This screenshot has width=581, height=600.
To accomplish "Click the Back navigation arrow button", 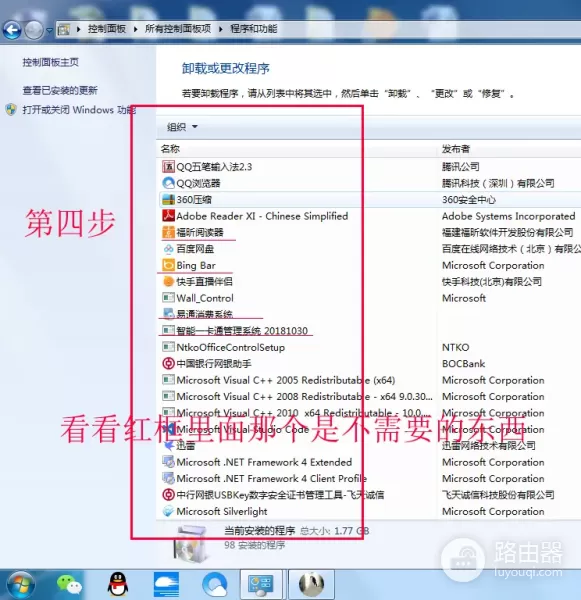I will coord(12,29).
